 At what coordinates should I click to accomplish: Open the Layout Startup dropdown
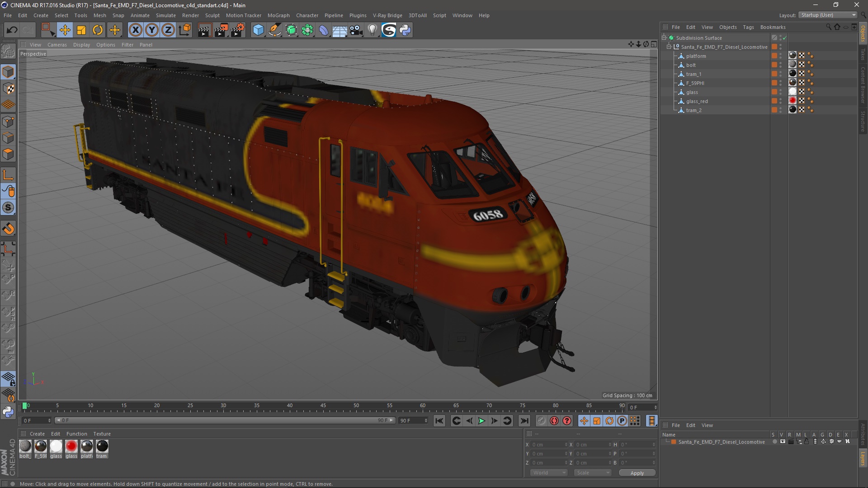tap(828, 15)
